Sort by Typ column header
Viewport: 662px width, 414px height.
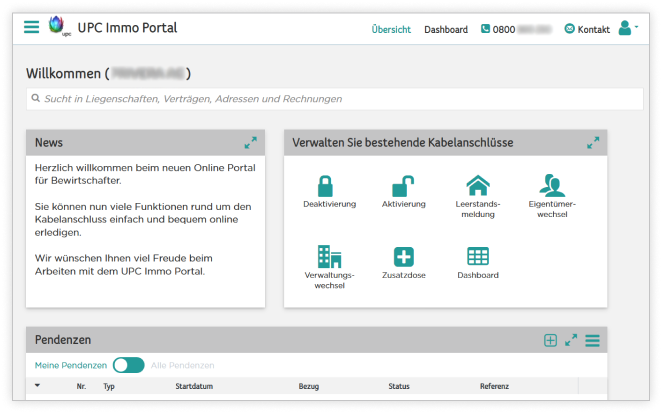coord(109,386)
